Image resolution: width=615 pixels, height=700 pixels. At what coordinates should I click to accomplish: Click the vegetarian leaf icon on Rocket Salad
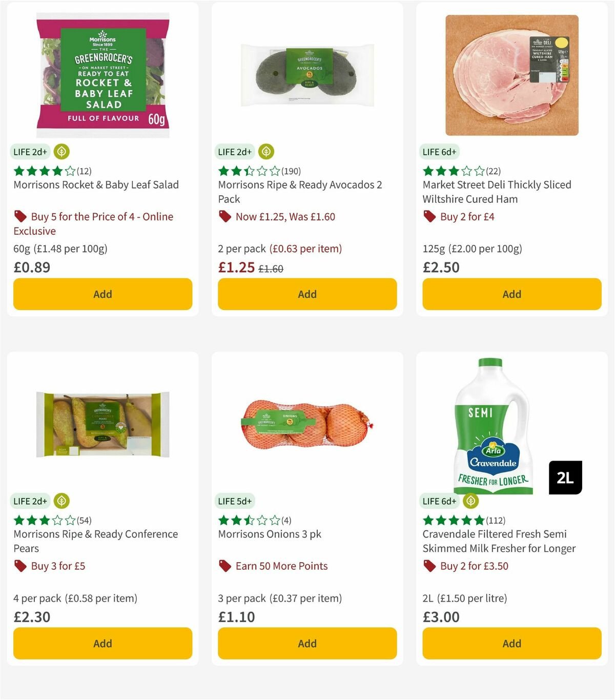click(x=61, y=152)
